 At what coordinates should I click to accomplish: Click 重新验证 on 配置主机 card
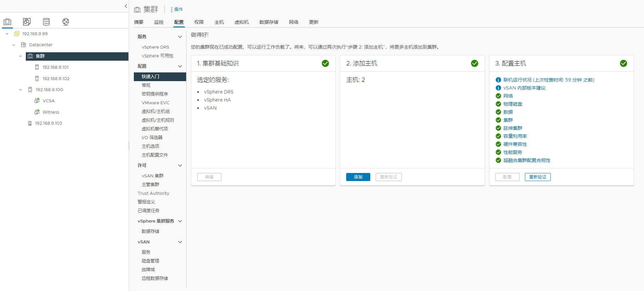pos(538,177)
